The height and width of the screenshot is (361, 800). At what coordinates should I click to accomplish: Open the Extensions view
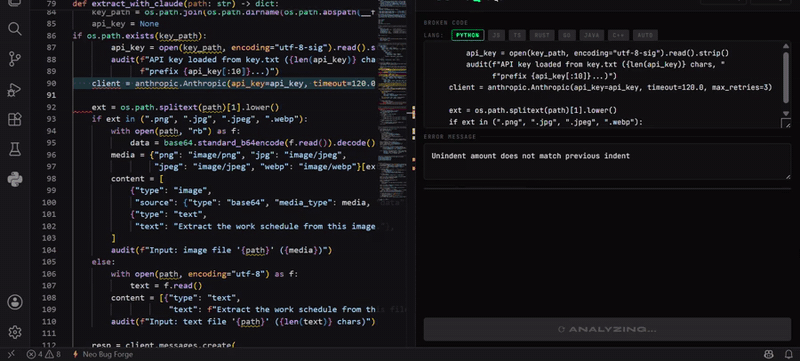tap(15, 119)
